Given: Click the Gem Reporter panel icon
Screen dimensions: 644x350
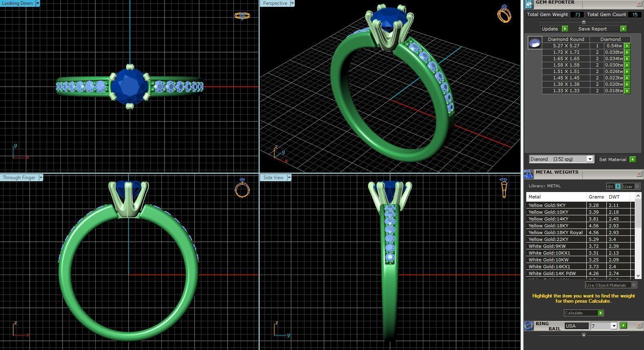Looking at the screenshot, I should pyautogui.click(x=529, y=4).
